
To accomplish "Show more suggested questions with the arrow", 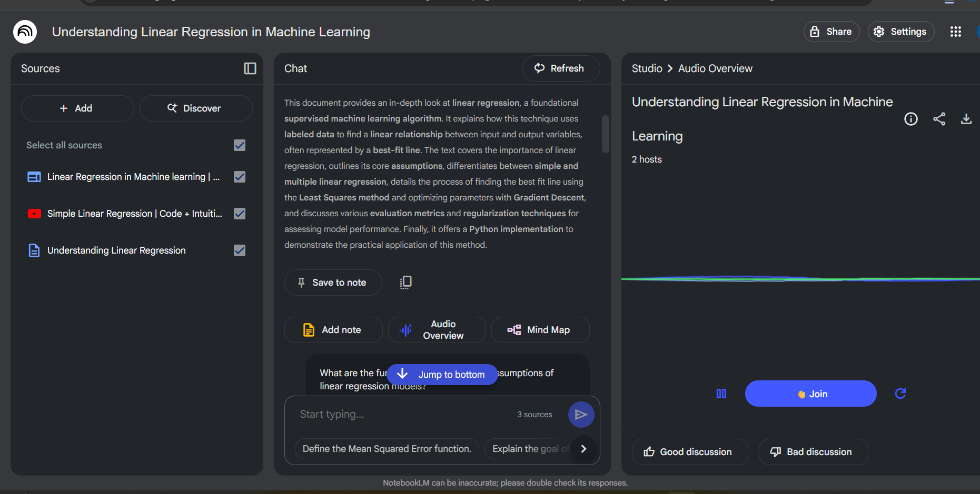I will click(583, 449).
